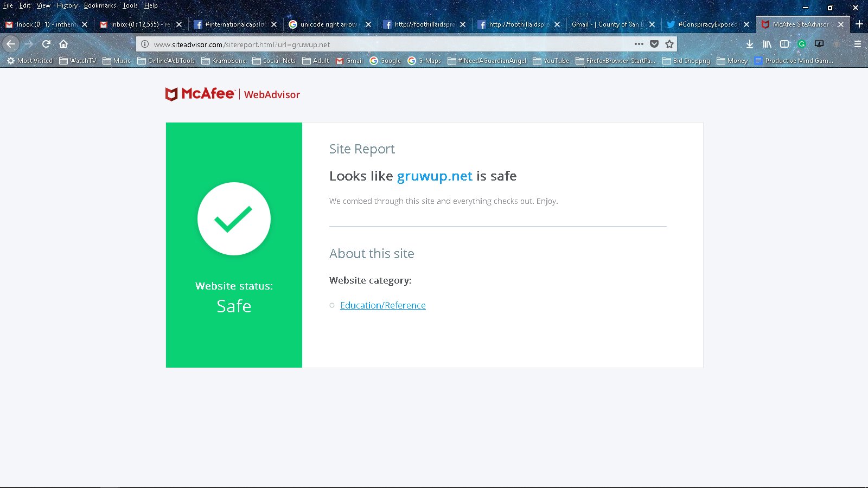The width and height of the screenshot is (868, 488).
Task: Expand the Kramobone bookmarks folder
Action: coord(224,61)
